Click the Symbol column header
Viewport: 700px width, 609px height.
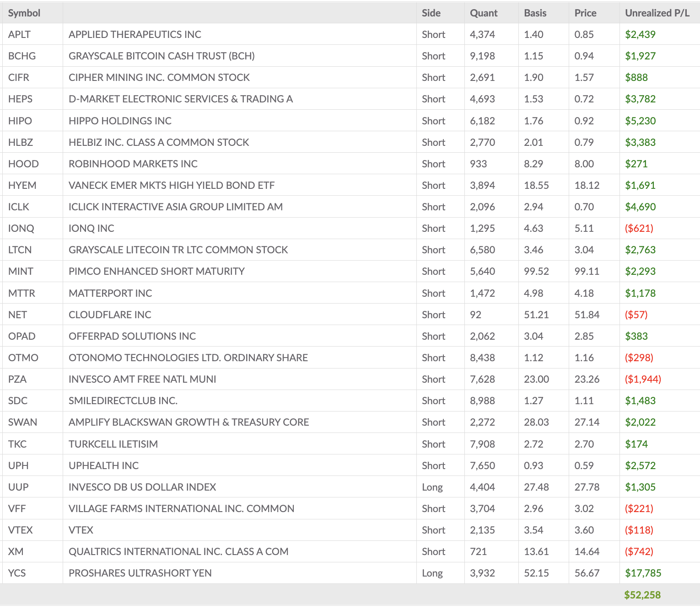click(x=24, y=13)
